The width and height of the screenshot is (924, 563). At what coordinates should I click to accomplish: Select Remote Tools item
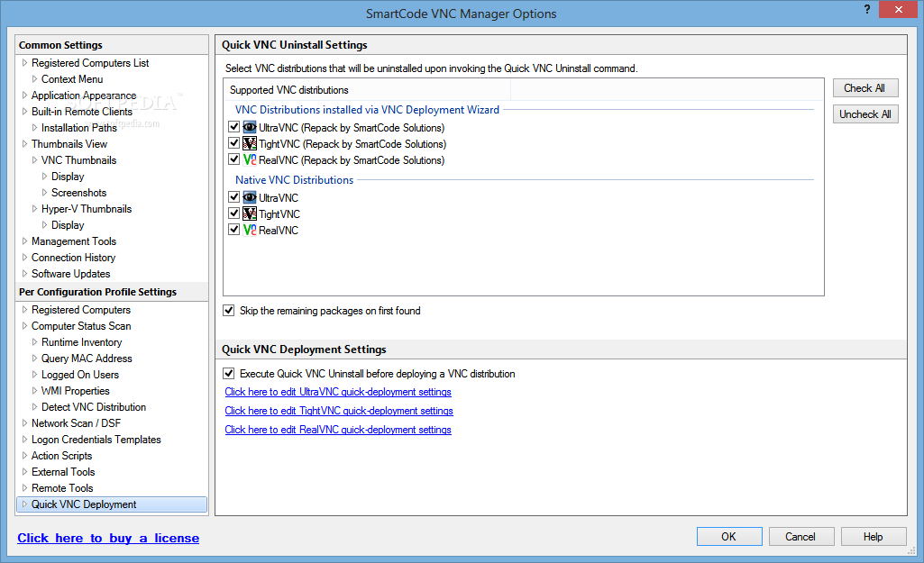click(62, 488)
